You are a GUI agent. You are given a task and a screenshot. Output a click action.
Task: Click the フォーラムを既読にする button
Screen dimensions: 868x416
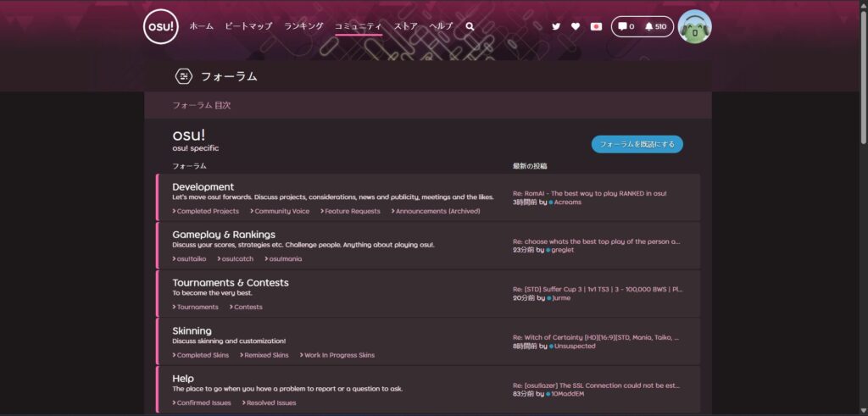coord(637,144)
